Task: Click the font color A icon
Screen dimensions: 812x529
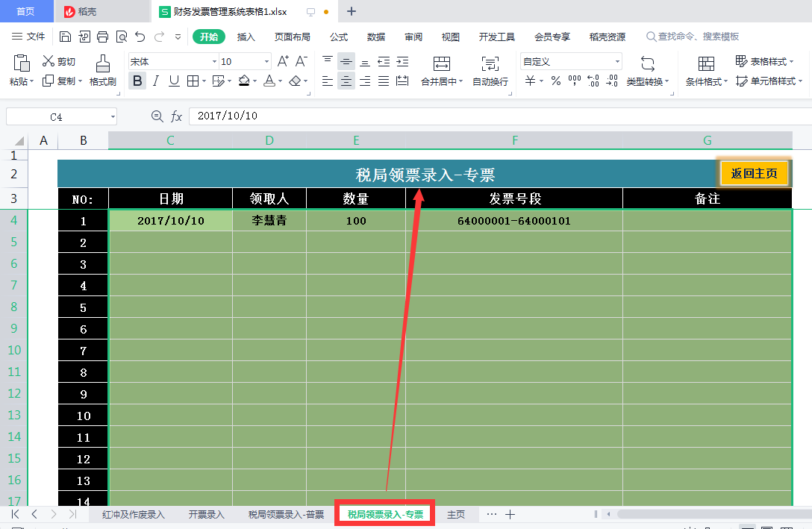Action: click(269, 81)
